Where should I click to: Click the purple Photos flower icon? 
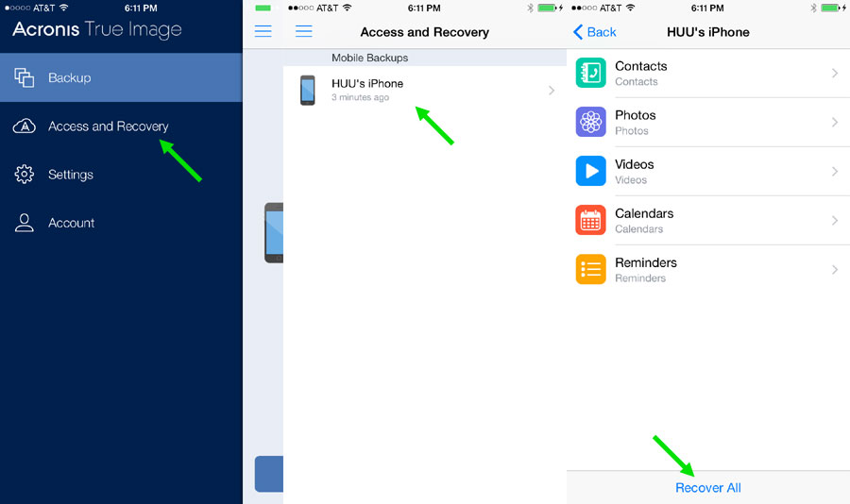pos(590,122)
